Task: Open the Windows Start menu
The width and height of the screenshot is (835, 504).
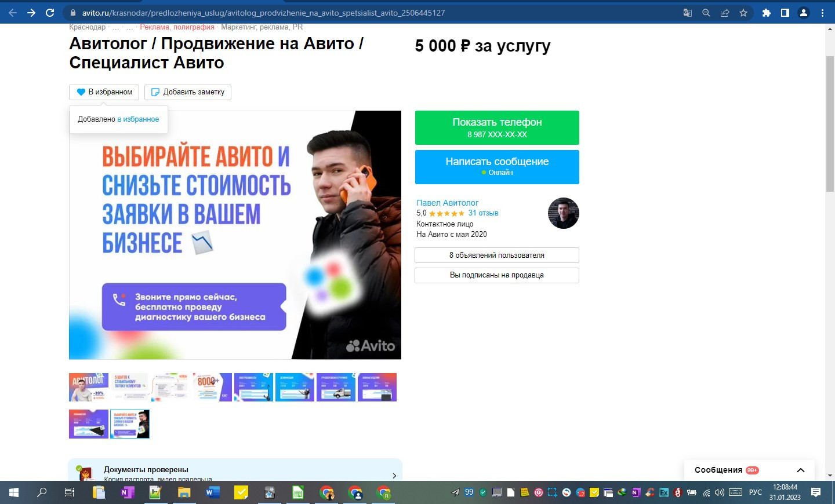Action: click(14, 492)
